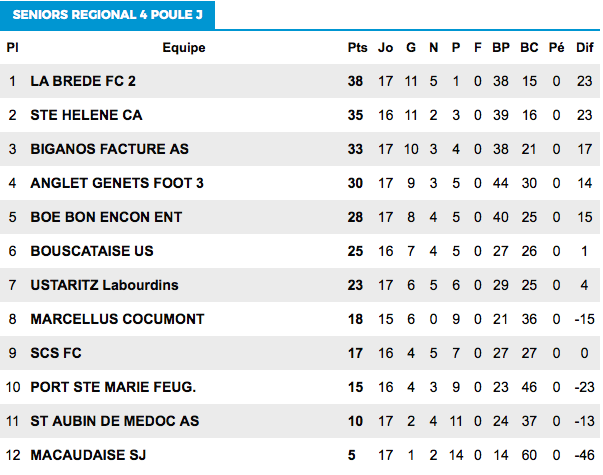This screenshot has width=603, height=475.
Task: Click the Equipe column header
Action: 184,48
